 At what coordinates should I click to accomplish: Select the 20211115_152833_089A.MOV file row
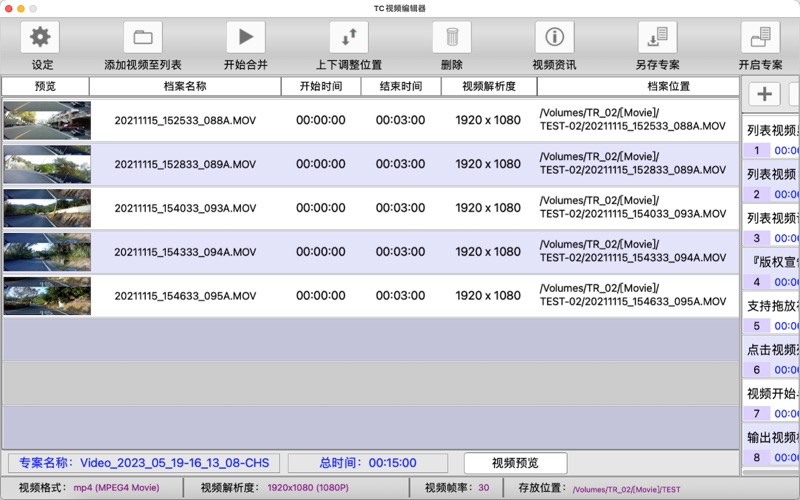tap(185, 164)
